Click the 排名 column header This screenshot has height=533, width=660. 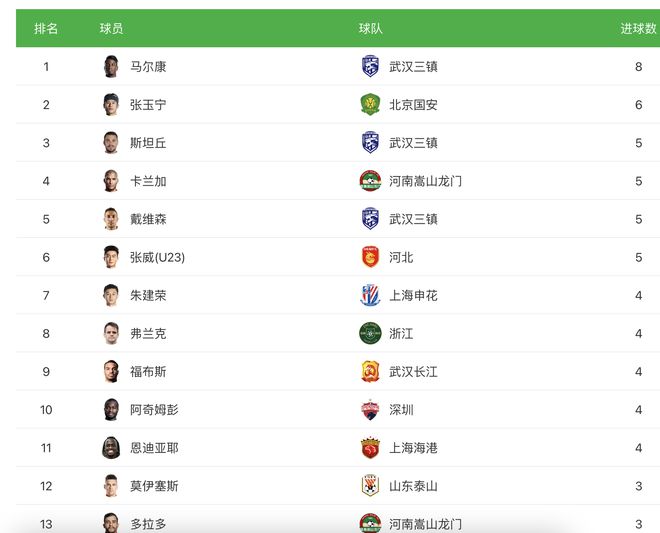coord(46,29)
